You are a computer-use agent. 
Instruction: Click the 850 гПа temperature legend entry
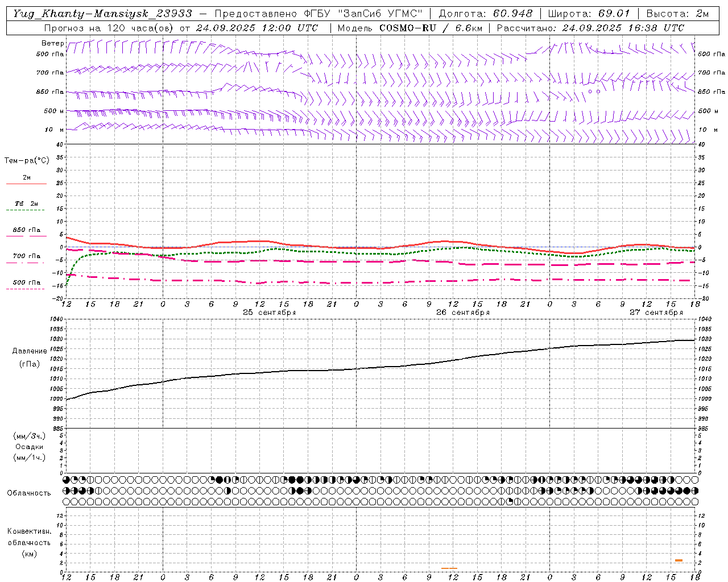click(26, 232)
